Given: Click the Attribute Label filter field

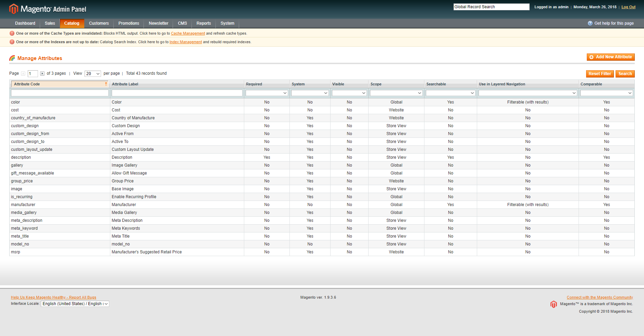Looking at the screenshot, I should [x=177, y=93].
